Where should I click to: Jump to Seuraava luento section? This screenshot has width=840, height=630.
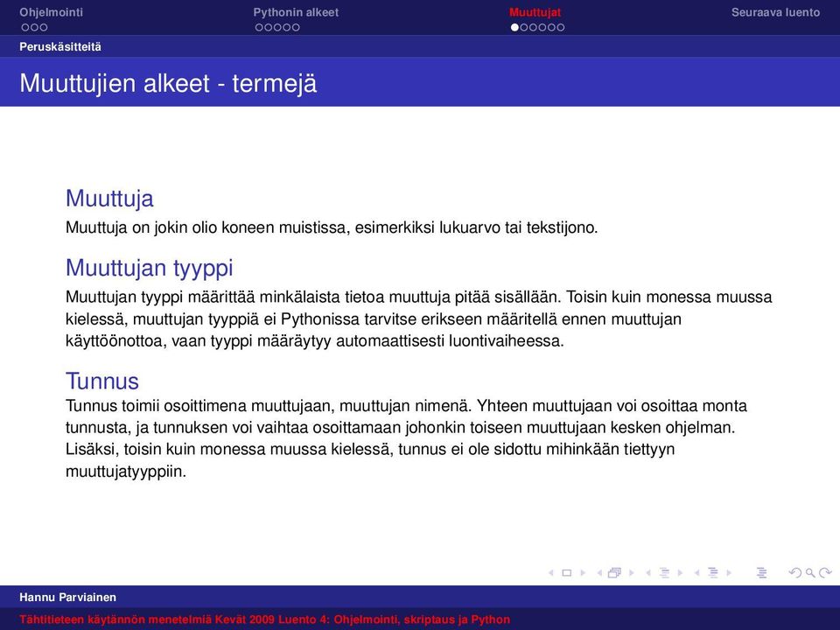[x=775, y=12]
